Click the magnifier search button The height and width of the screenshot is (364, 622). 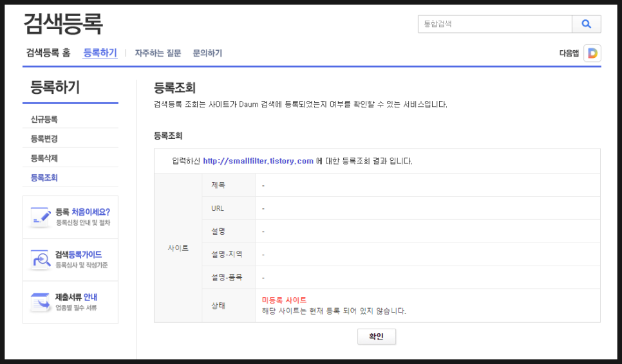587,24
